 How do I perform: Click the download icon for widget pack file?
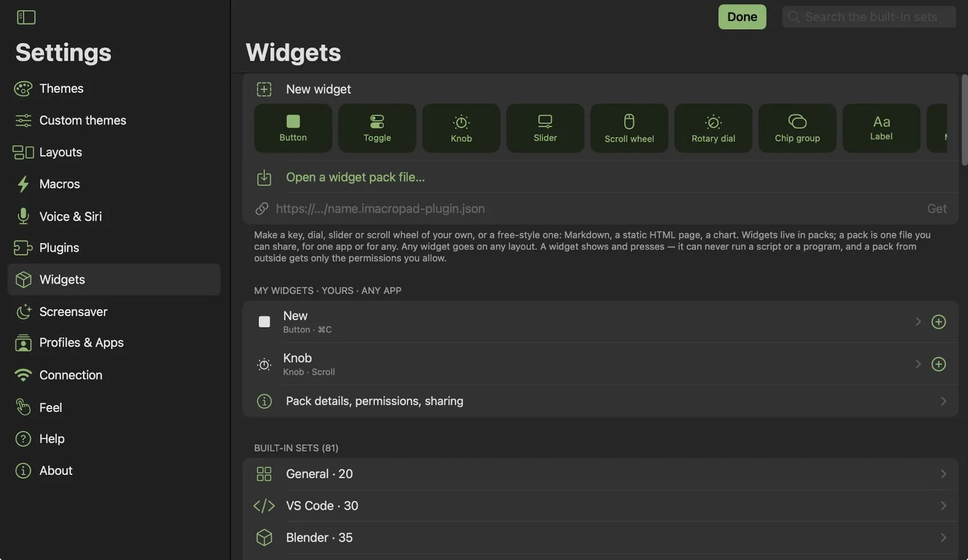(264, 178)
